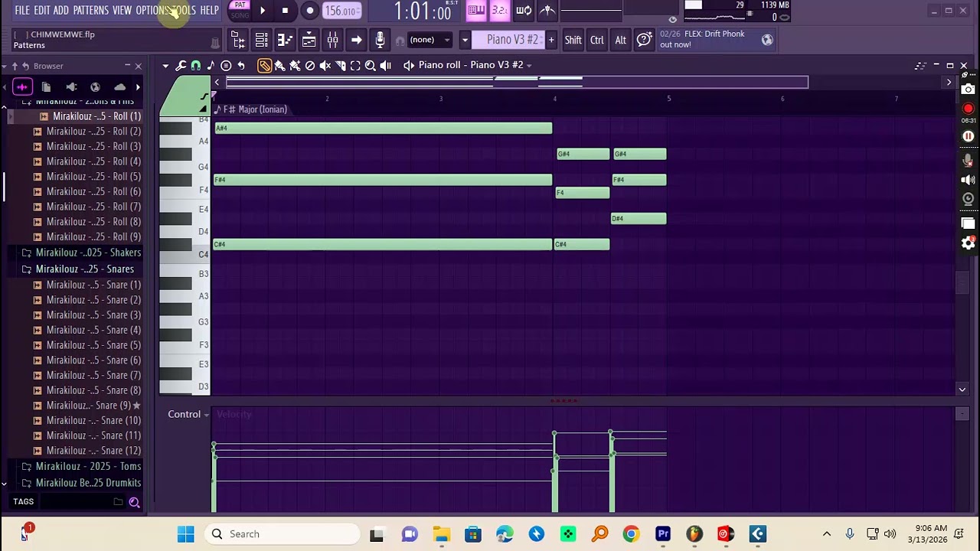Start playback with the play button

(x=262, y=11)
